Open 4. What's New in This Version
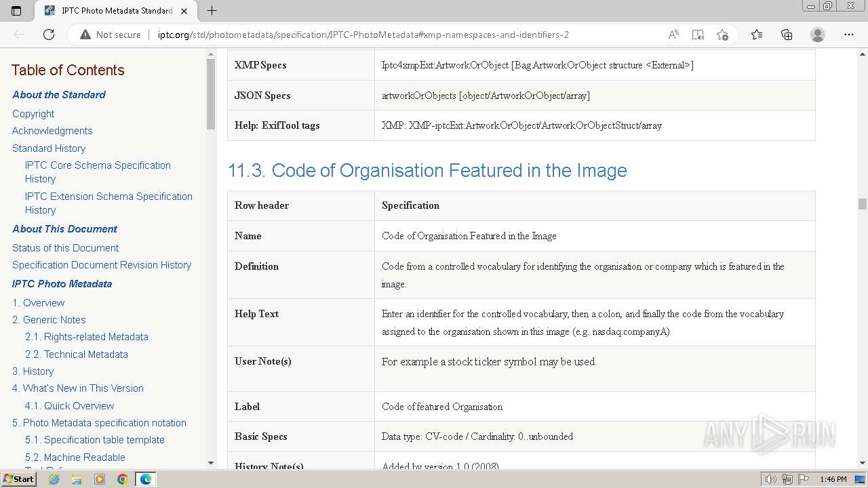868x488 pixels. point(78,388)
